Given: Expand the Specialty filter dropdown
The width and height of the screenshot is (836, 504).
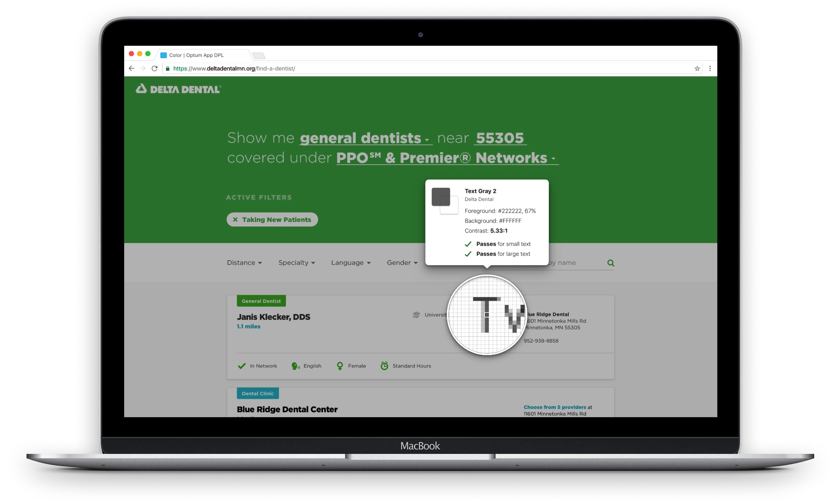Looking at the screenshot, I should click(297, 263).
